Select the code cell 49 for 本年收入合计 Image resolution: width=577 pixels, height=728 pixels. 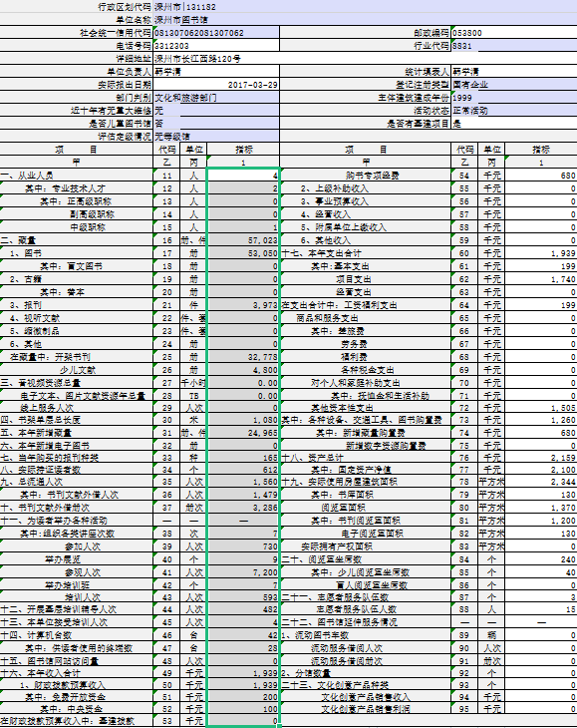(x=167, y=673)
